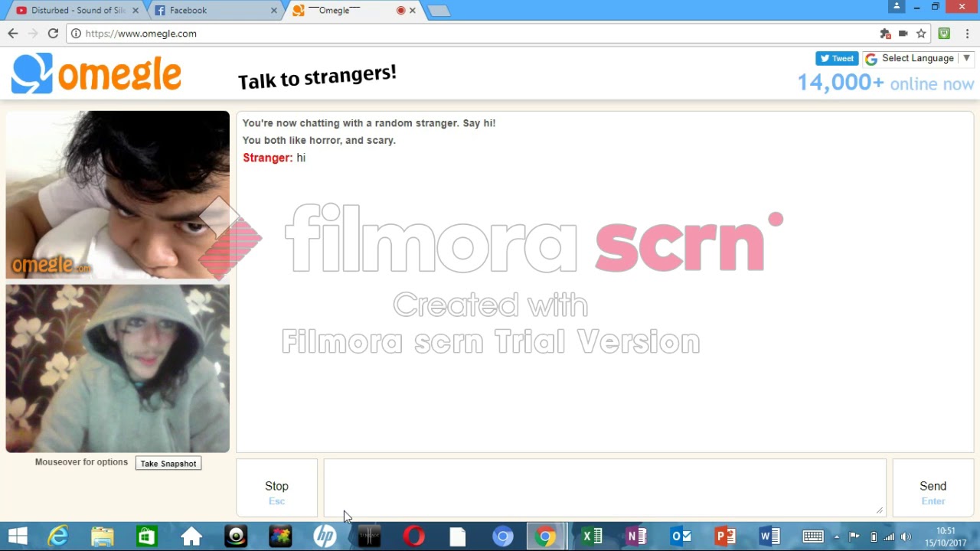Open the dark game icon on taskbar
This screenshot has width=980, height=551.
pos(369,536)
